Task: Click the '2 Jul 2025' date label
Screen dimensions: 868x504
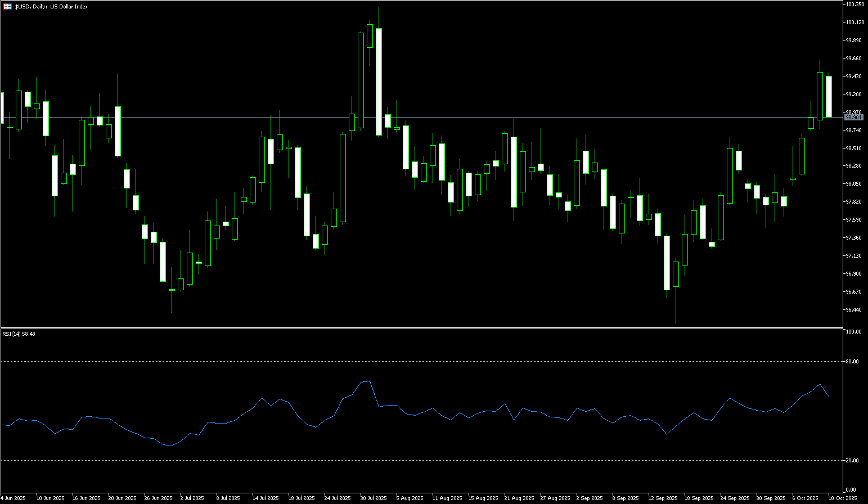Action: coord(192,498)
